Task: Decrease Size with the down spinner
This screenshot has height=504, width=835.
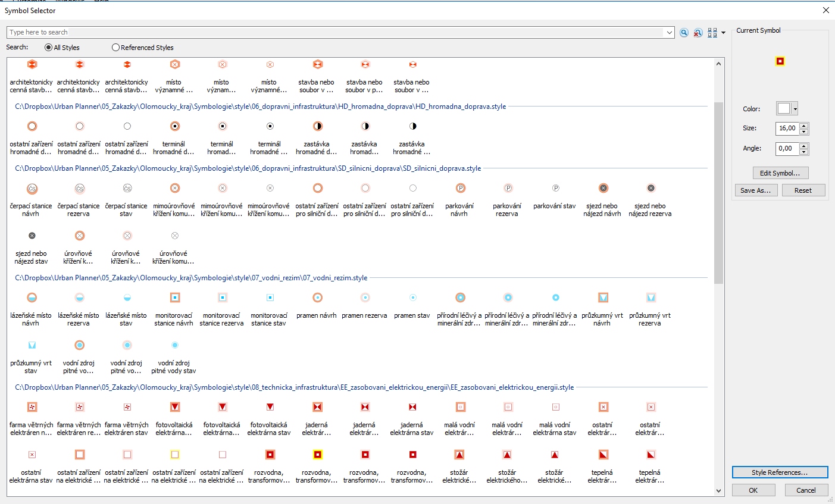Action: (804, 132)
